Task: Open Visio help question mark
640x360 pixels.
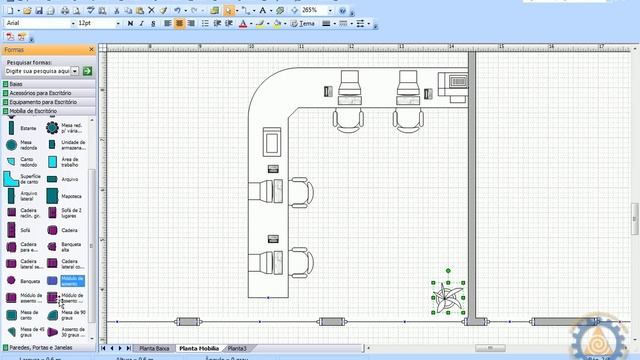Action: tap(342, 11)
